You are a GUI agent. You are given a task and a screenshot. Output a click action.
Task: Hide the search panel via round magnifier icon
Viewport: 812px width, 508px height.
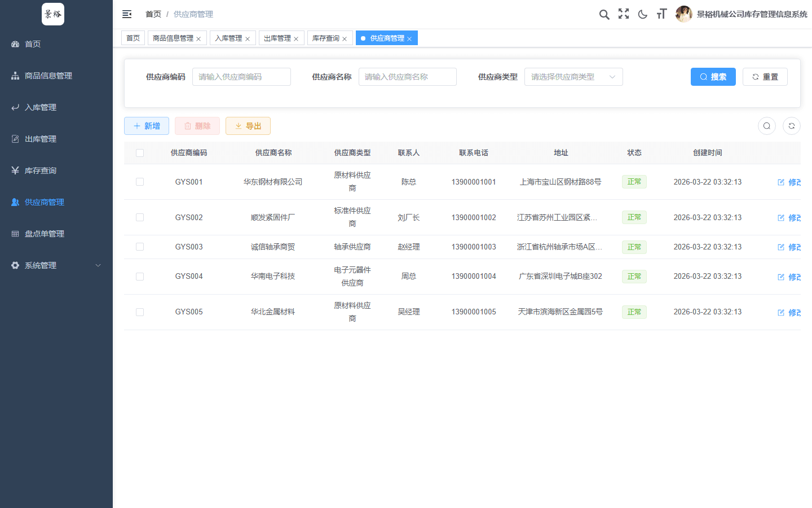(767, 126)
